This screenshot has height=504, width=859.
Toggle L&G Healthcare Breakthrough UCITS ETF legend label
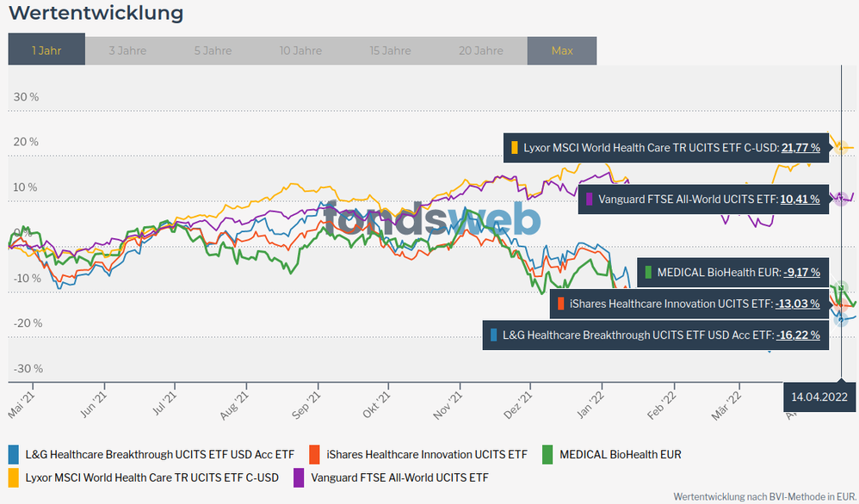pyautogui.click(x=159, y=454)
